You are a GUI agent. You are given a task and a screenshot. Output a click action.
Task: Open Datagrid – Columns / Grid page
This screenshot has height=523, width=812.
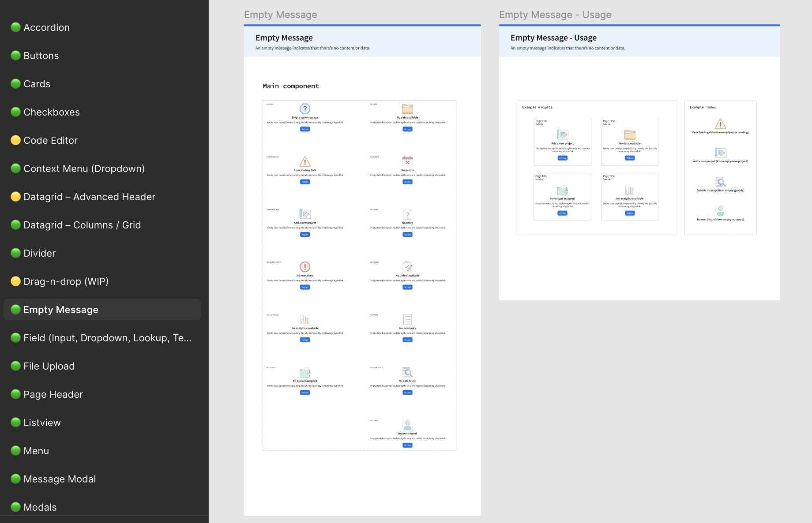coord(102,225)
